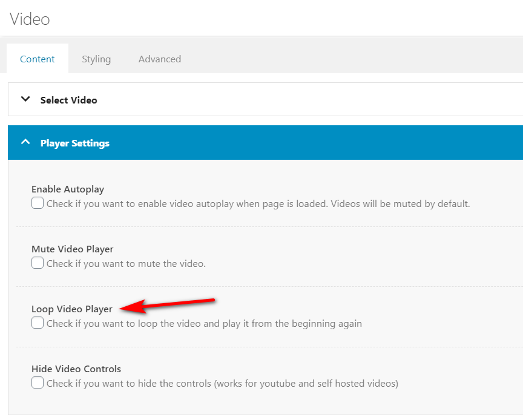Click the Mute Video Player label
The width and height of the screenshot is (523, 420).
pyautogui.click(x=73, y=249)
